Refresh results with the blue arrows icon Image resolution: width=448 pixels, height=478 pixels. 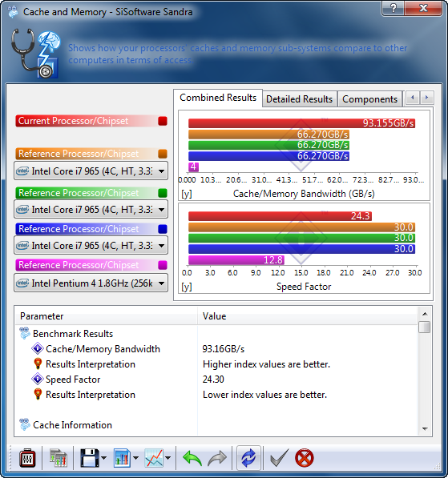pyautogui.click(x=248, y=458)
